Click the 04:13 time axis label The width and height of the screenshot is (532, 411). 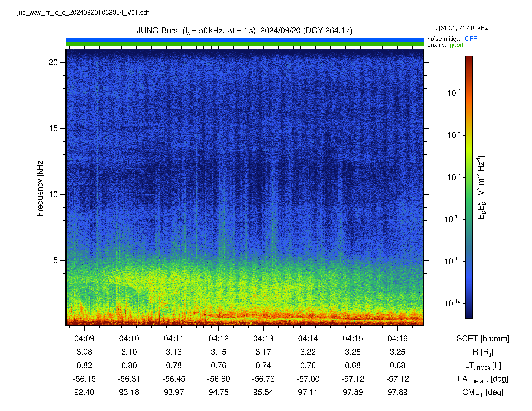click(x=263, y=338)
